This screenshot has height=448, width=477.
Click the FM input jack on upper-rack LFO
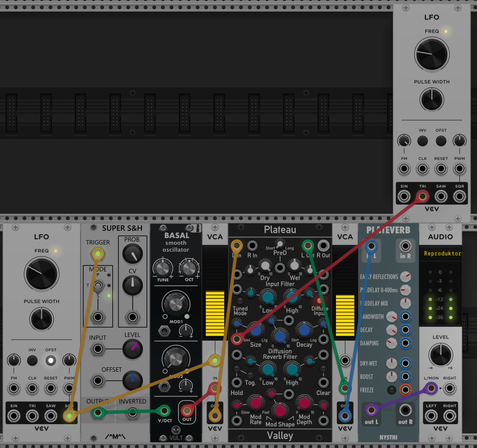click(404, 169)
